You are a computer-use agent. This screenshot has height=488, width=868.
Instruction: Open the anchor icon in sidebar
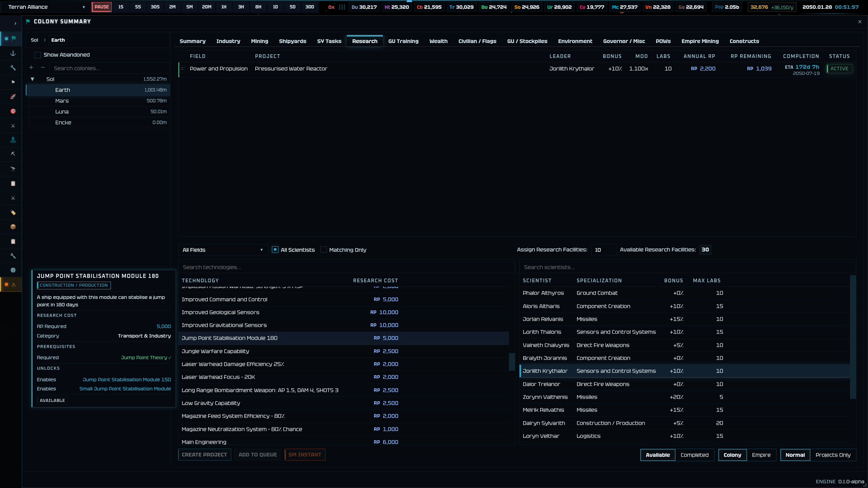(x=13, y=54)
